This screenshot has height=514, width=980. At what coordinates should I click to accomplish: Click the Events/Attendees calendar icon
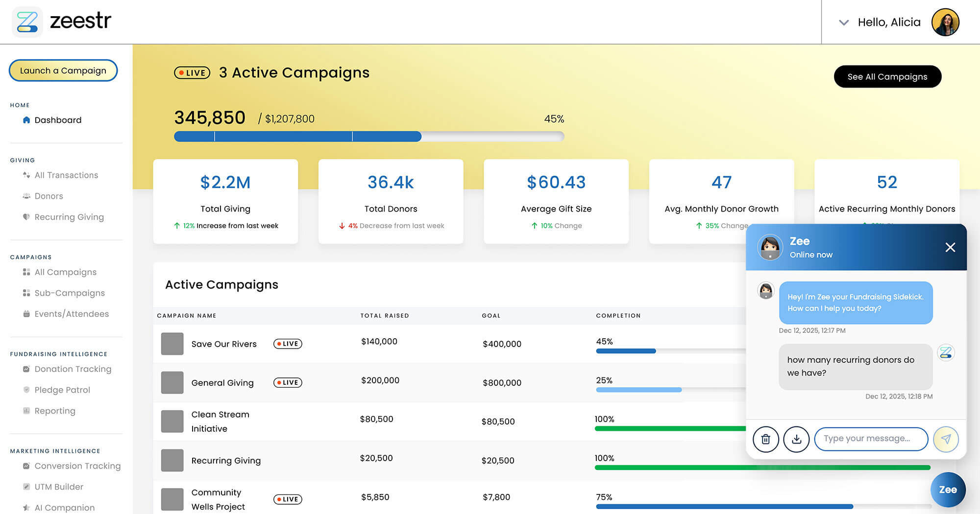(26, 314)
